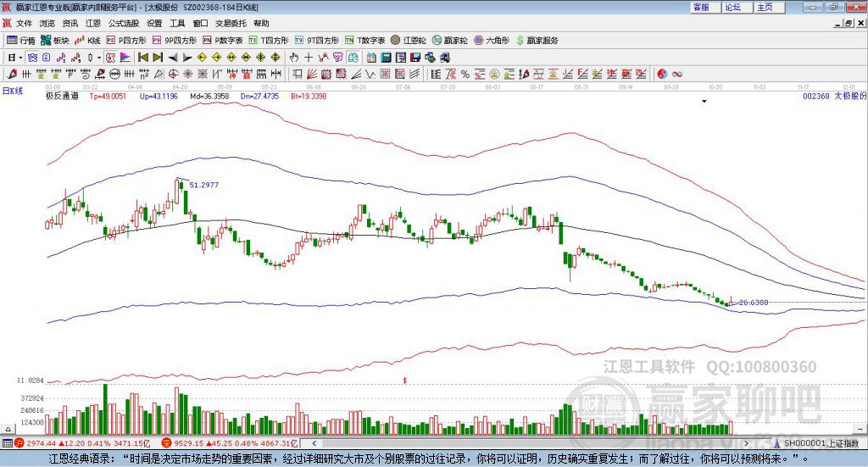This screenshot has height=467, width=868.
Task: Select the n² square number tool
Action: [144, 74]
